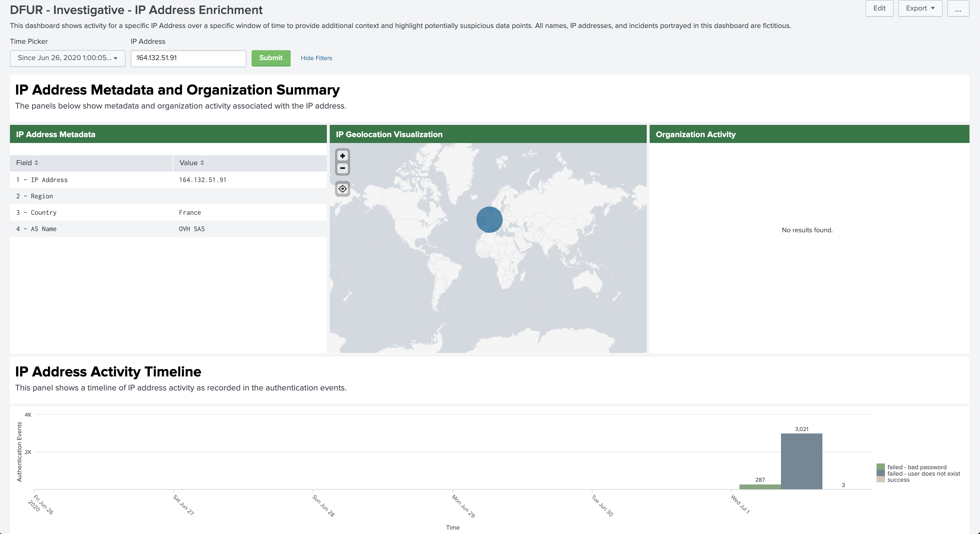Click the Edit dashboard button

(879, 8)
